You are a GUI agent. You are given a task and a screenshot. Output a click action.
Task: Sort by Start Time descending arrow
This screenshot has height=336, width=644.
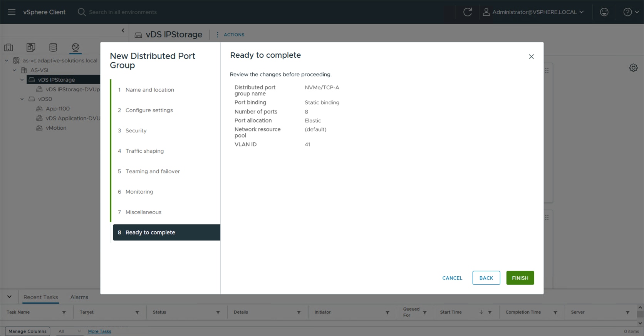[x=481, y=312]
